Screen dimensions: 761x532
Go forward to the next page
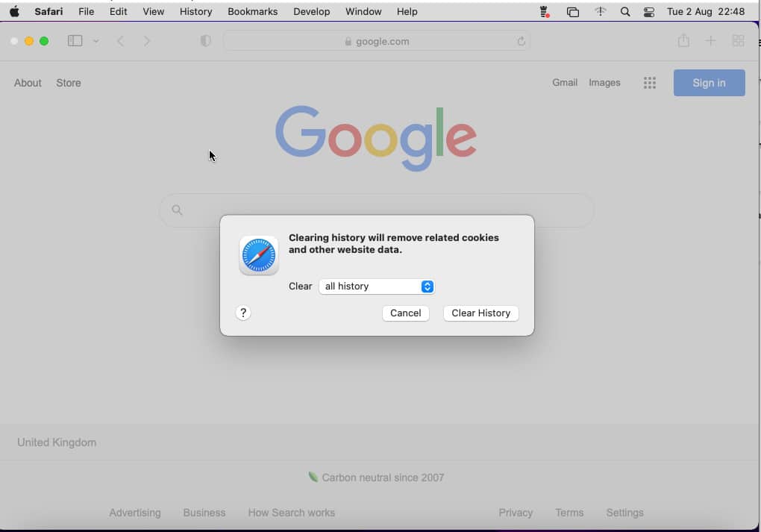[x=147, y=41]
